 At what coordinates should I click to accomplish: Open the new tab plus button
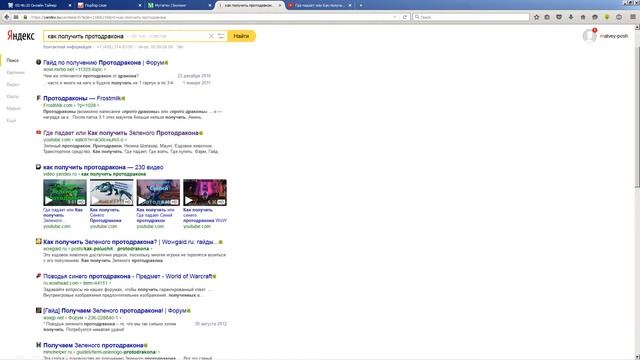pos(361,5)
